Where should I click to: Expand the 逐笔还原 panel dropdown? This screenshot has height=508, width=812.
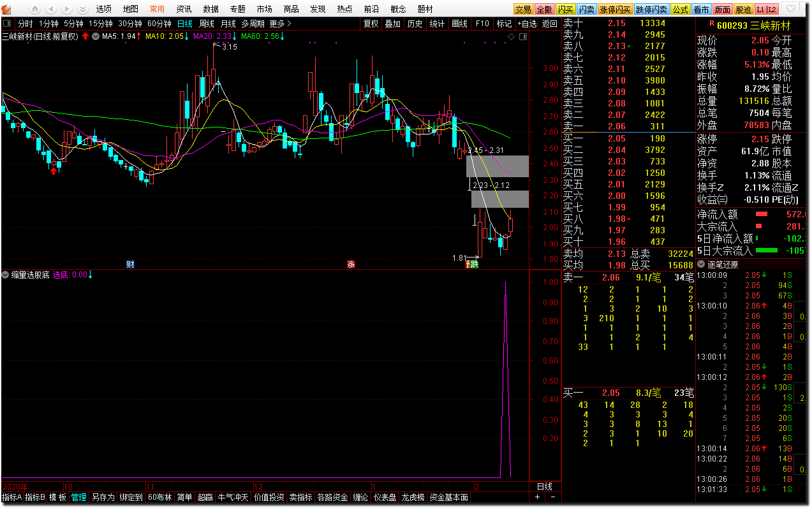(x=702, y=264)
